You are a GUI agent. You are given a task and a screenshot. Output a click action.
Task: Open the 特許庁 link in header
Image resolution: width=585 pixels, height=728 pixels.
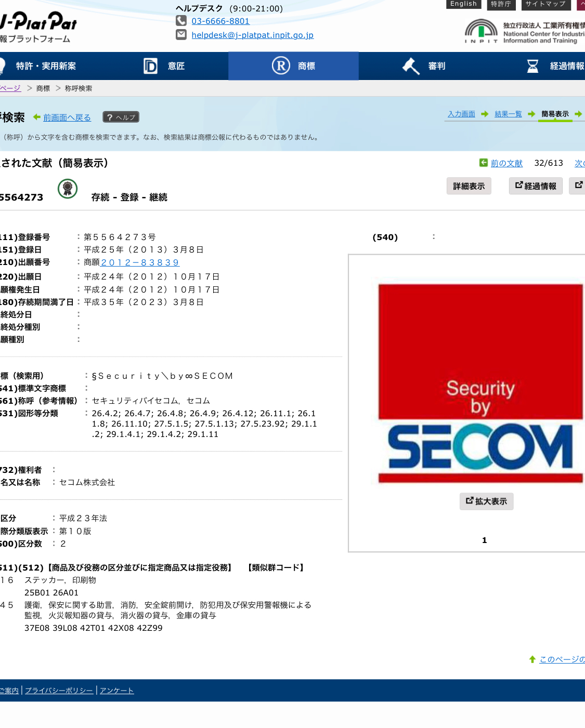coord(501,4)
